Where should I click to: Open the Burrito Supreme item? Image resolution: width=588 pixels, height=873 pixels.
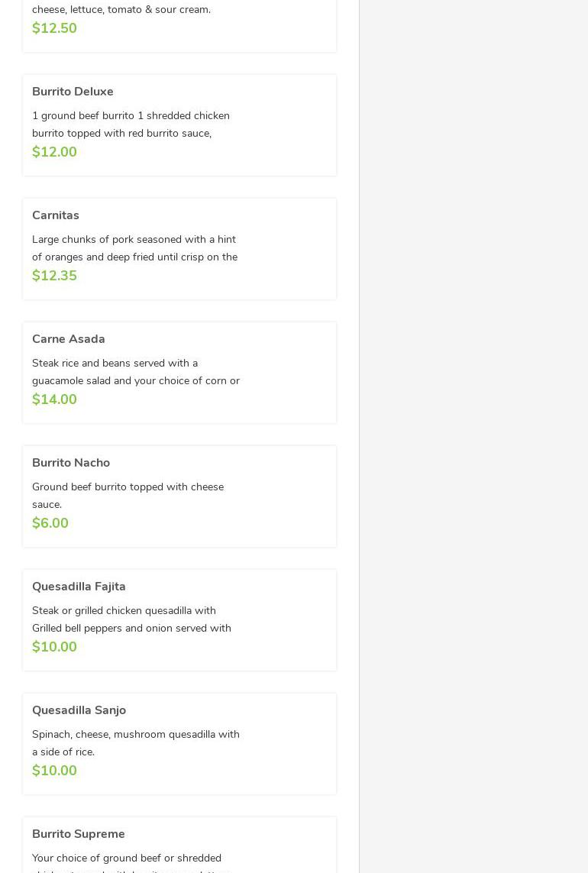pos(78,834)
